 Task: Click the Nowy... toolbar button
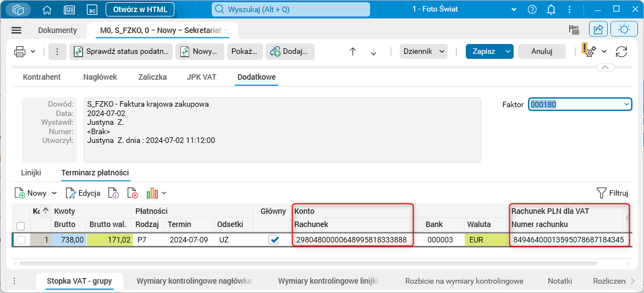(200, 52)
